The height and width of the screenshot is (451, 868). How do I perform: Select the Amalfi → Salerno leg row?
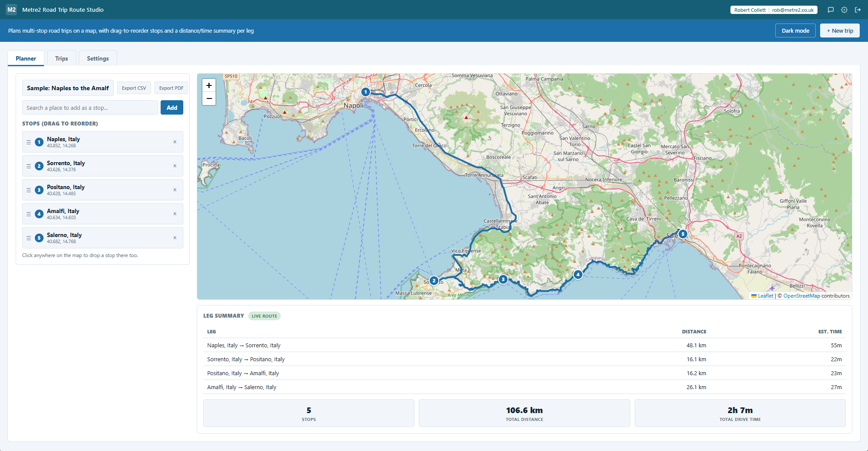525,387
